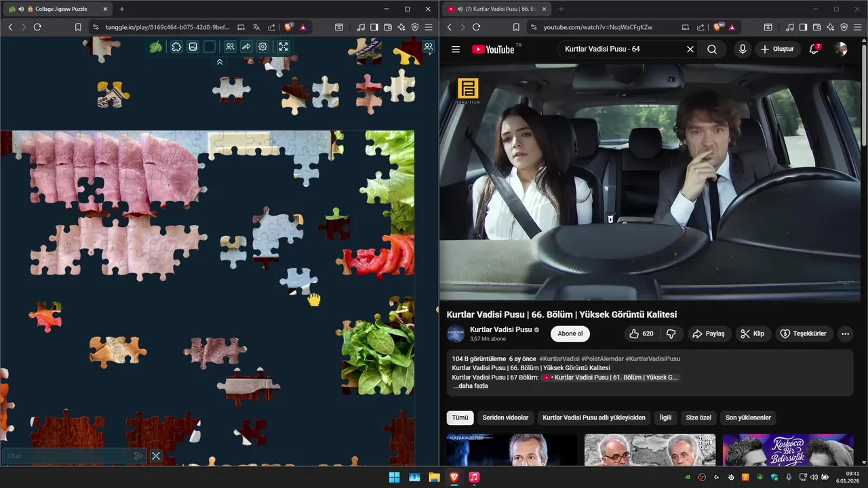Select the Kurtlar Vadisi Pusu browser tab
868x488 pixels.
click(x=497, y=9)
